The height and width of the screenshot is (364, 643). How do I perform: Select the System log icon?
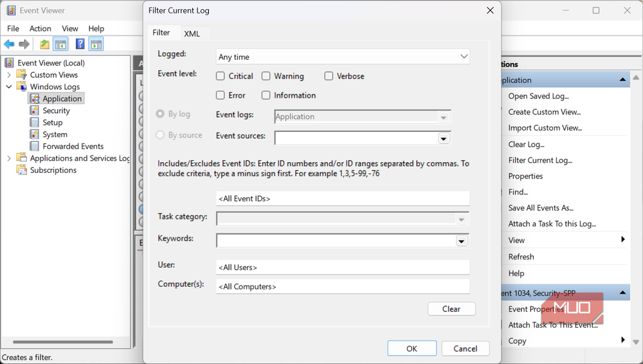tap(35, 134)
